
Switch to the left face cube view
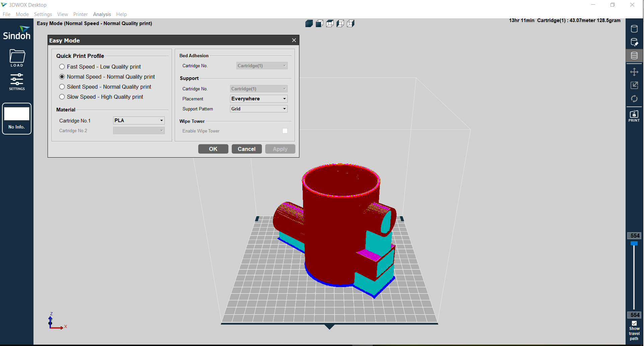pyautogui.click(x=340, y=23)
